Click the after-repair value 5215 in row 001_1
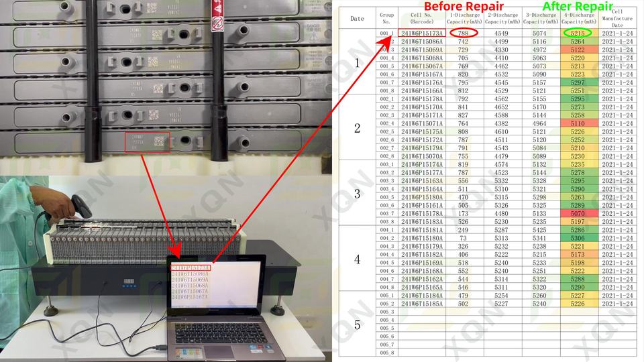 click(578, 34)
